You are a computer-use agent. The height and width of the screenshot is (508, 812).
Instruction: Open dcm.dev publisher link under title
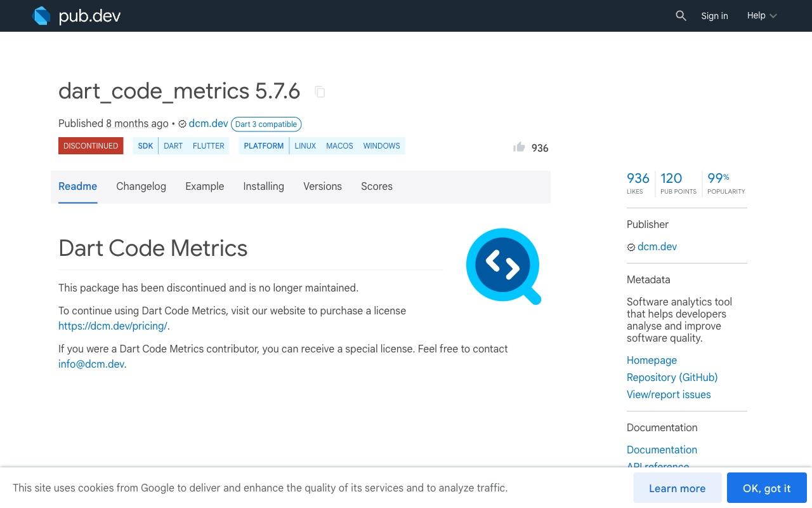[208, 124]
